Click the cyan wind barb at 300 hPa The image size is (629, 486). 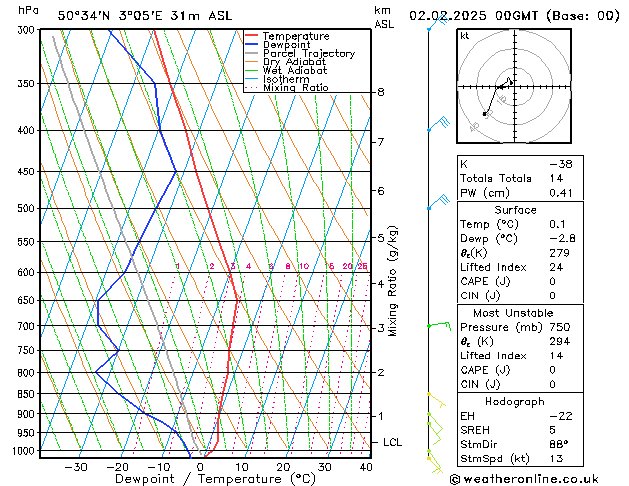(x=432, y=23)
